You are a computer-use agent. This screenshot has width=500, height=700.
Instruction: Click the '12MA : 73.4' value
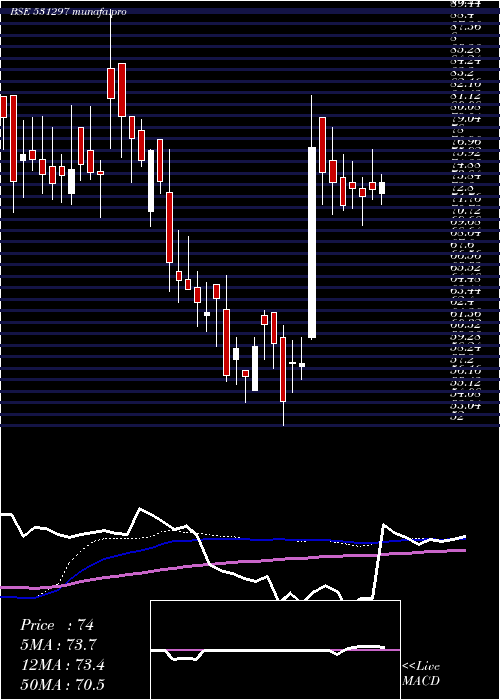[62, 665]
